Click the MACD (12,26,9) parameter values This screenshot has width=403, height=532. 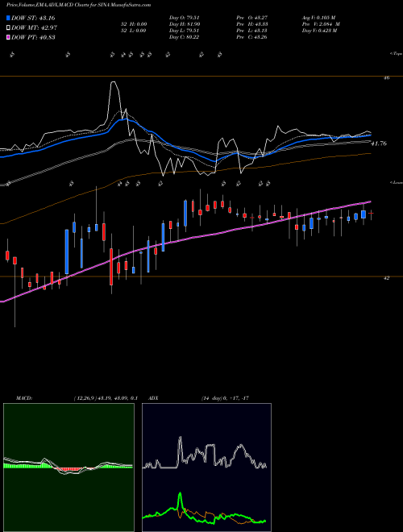tap(105, 397)
